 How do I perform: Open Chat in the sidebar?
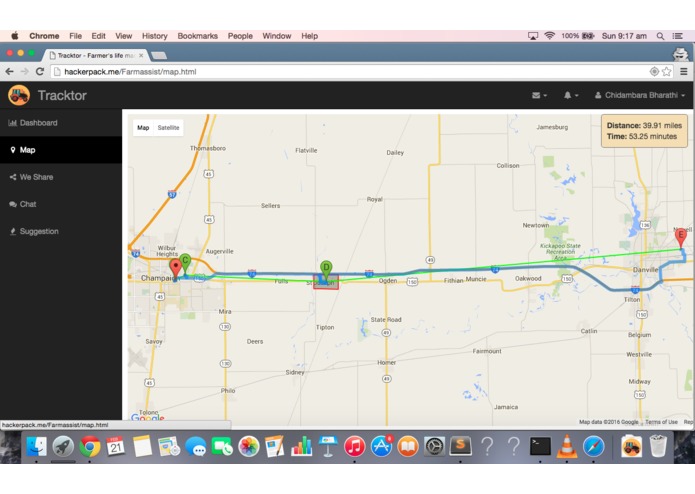click(x=61, y=204)
